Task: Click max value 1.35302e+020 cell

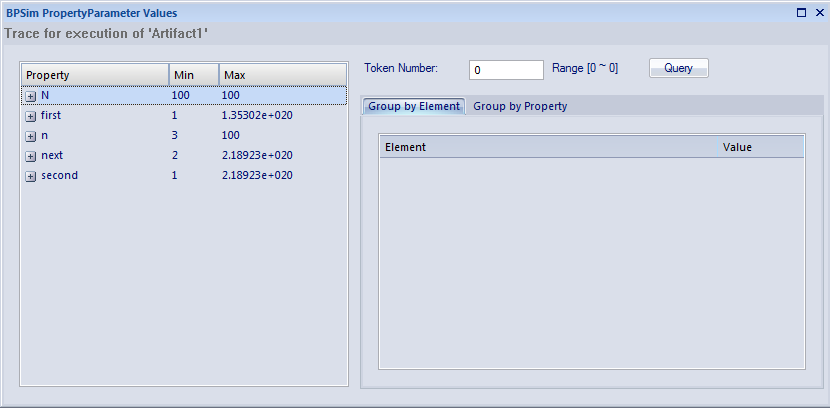Action: tap(257, 116)
